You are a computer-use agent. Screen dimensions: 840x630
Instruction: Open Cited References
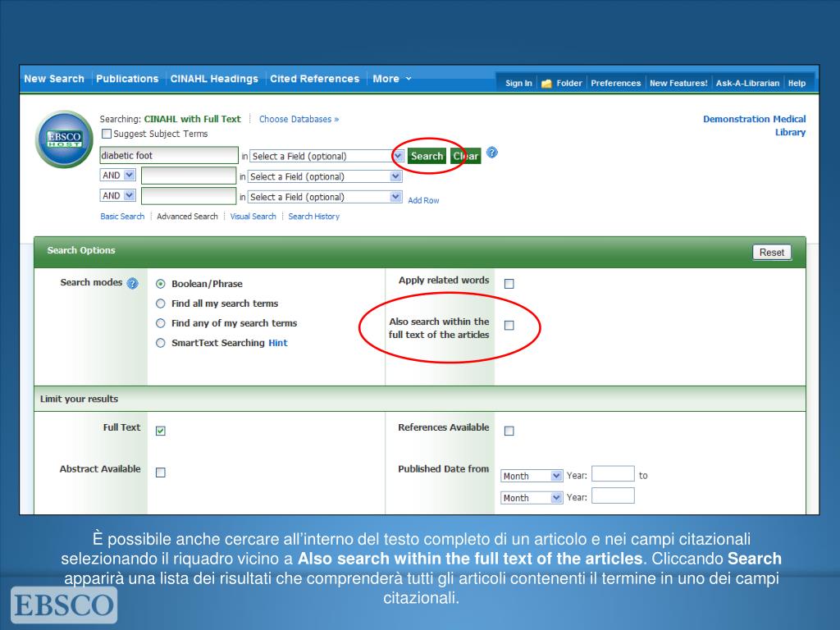click(x=314, y=79)
